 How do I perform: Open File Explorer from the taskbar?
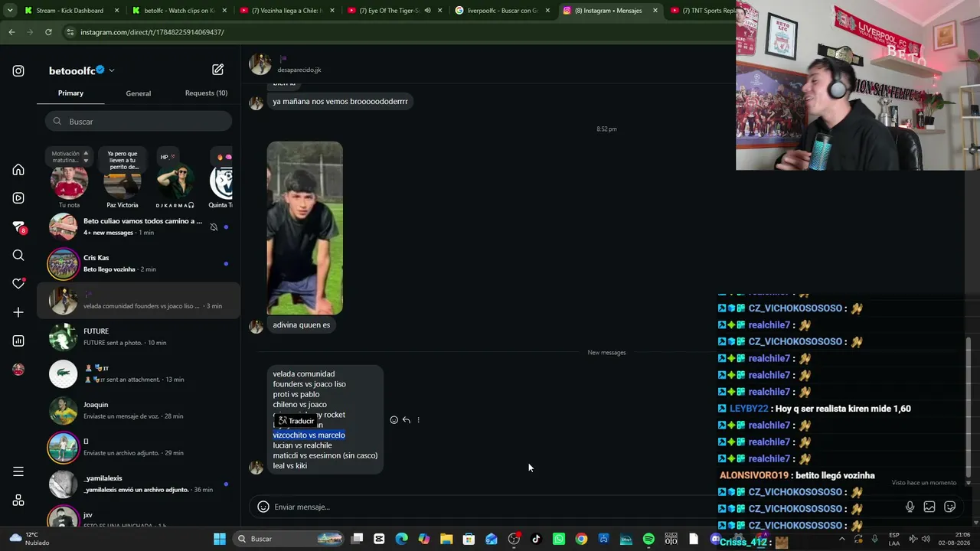click(x=446, y=539)
